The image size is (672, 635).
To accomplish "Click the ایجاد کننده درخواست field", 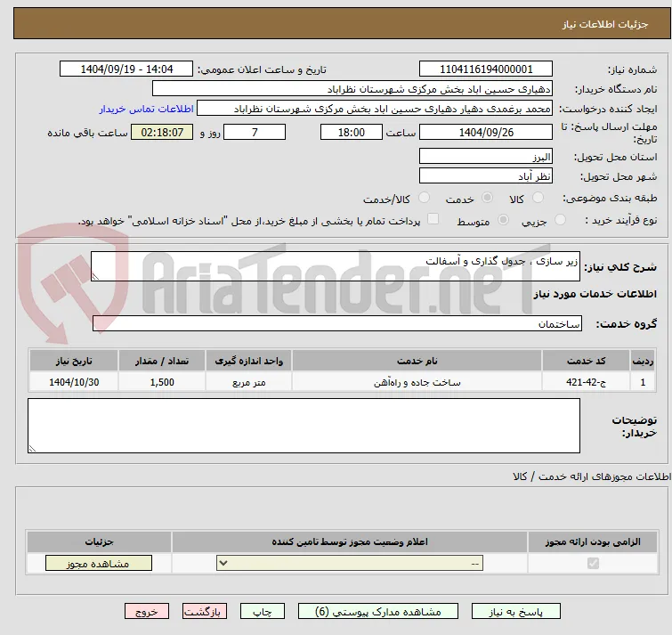I will click(x=374, y=109).
